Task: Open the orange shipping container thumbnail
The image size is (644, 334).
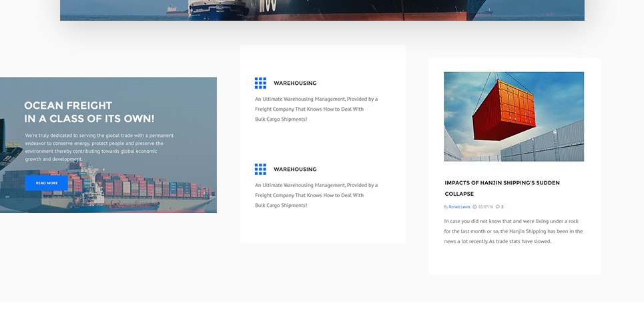Action: click(x=514, y=116)
